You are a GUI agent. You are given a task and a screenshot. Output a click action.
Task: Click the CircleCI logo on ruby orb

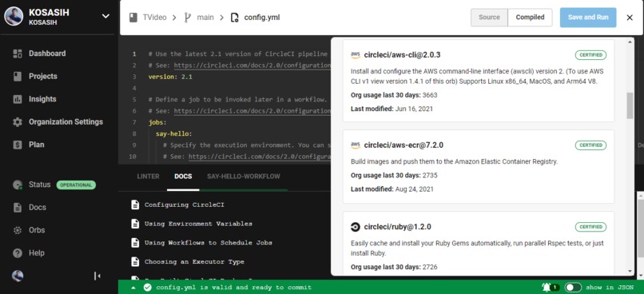click(x=356, y=227)
